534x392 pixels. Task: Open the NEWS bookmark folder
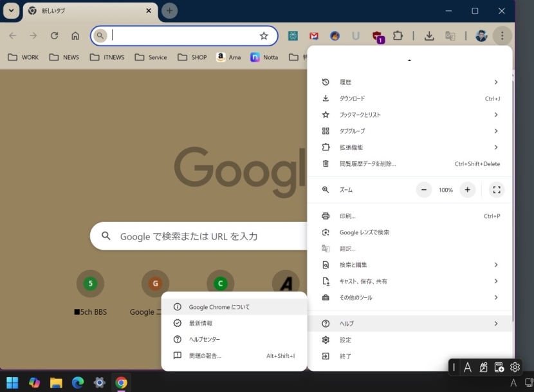tap(64, 57)
